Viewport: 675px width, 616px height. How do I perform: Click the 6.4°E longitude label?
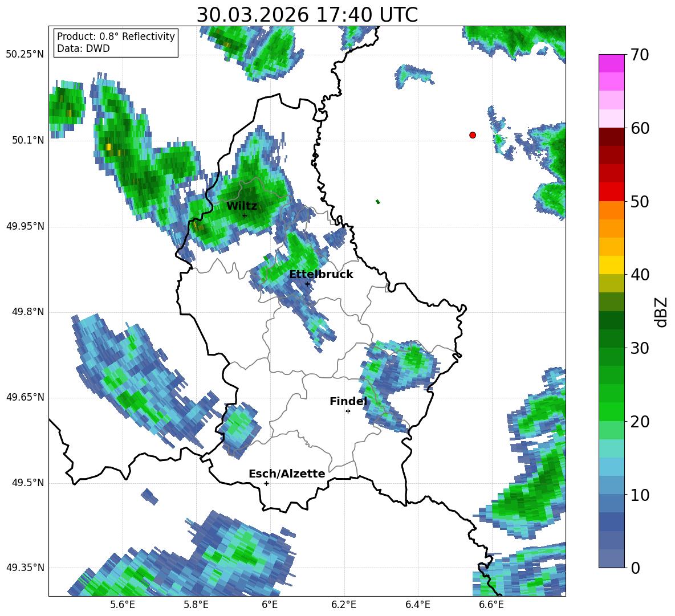point(417,605)
